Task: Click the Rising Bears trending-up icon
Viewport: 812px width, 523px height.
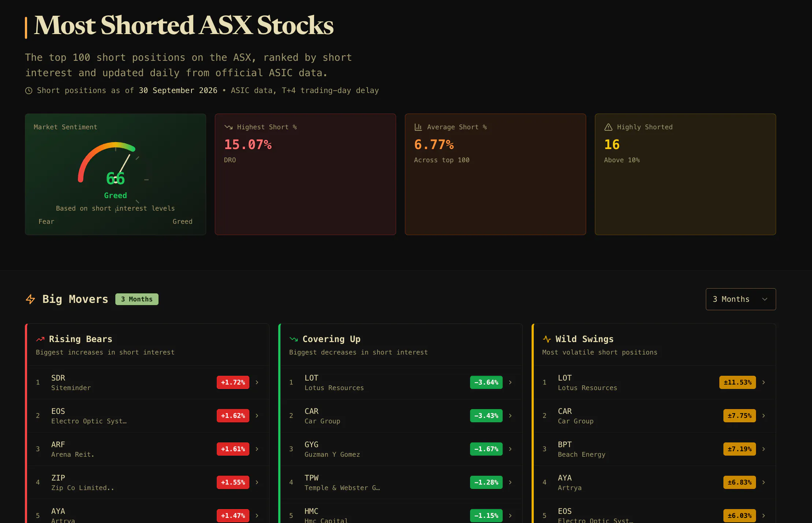Action: (x=40, y=339)
